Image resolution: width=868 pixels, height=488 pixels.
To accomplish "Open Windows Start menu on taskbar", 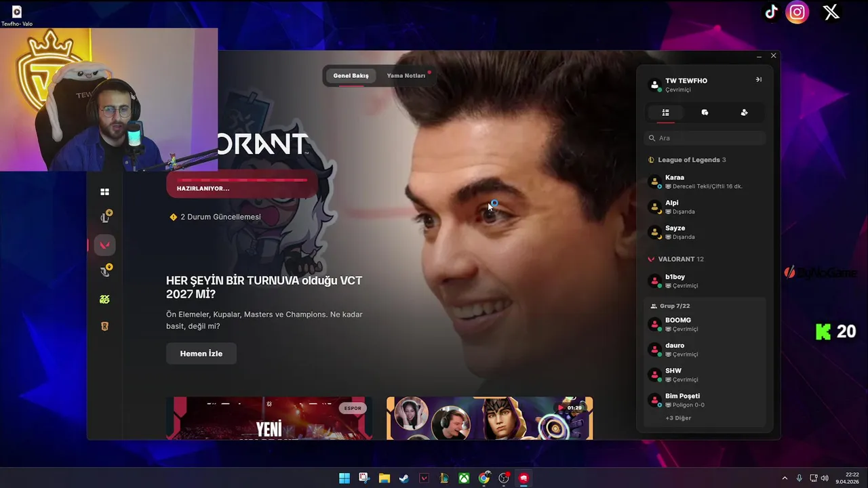I will [344, 478].
